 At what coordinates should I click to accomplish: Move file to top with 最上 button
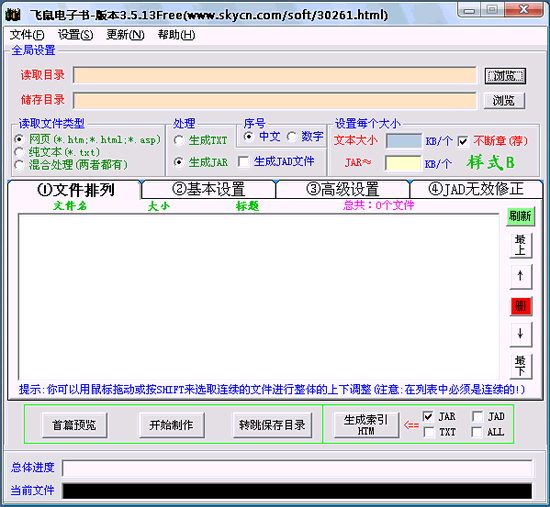(521, 246)
